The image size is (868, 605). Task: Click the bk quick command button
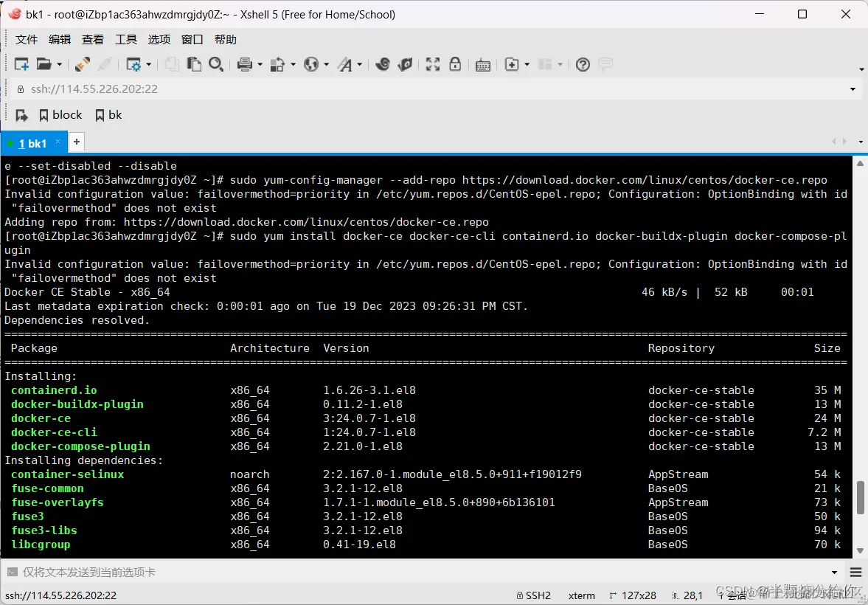[x=108, y=114]
